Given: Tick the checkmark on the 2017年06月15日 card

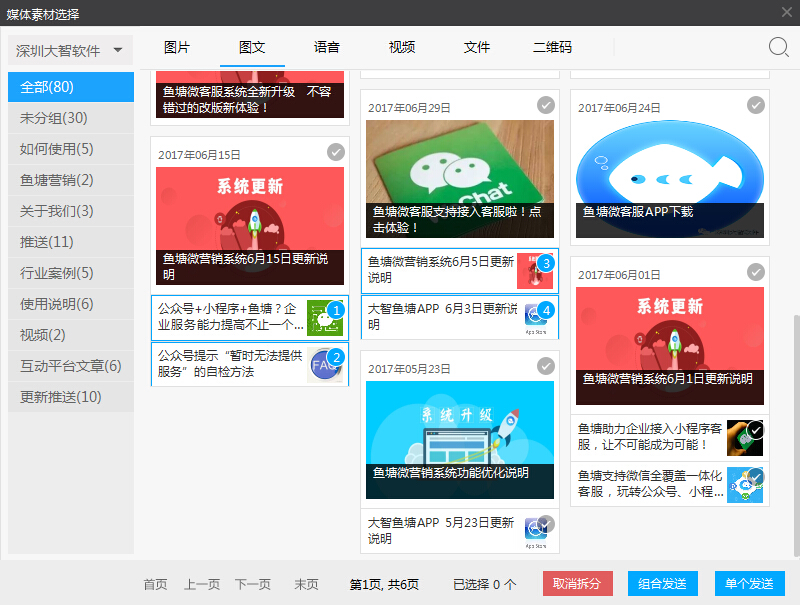Looking at the screenshot, I should pos(336,152).
